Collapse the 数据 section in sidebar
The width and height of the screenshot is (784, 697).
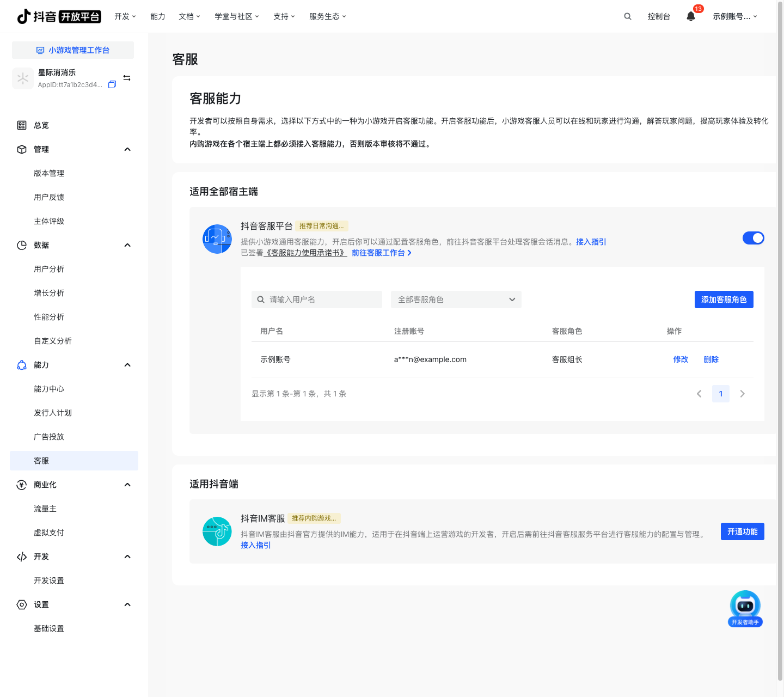tap(127, 245)
